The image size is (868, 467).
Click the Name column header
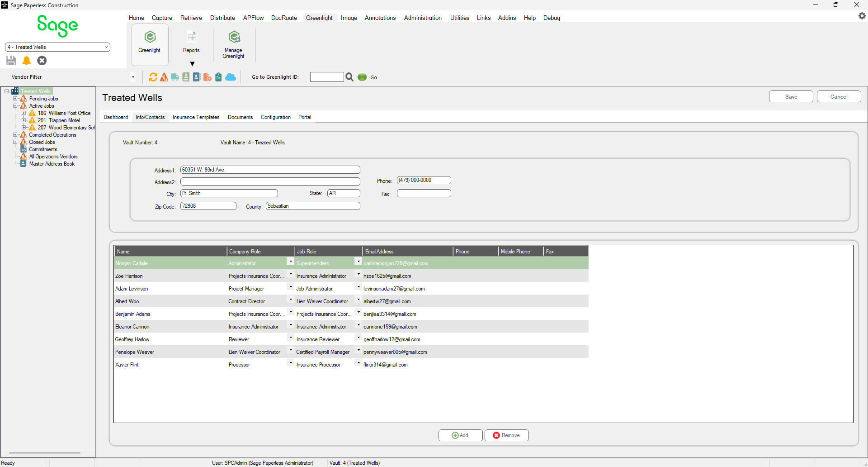170,251
